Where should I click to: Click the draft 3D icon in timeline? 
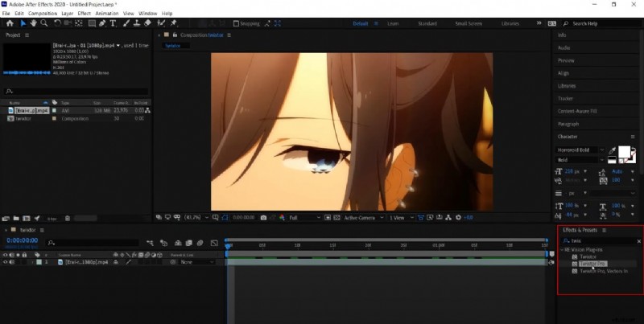pyautogui.click(x=163, y=244)
